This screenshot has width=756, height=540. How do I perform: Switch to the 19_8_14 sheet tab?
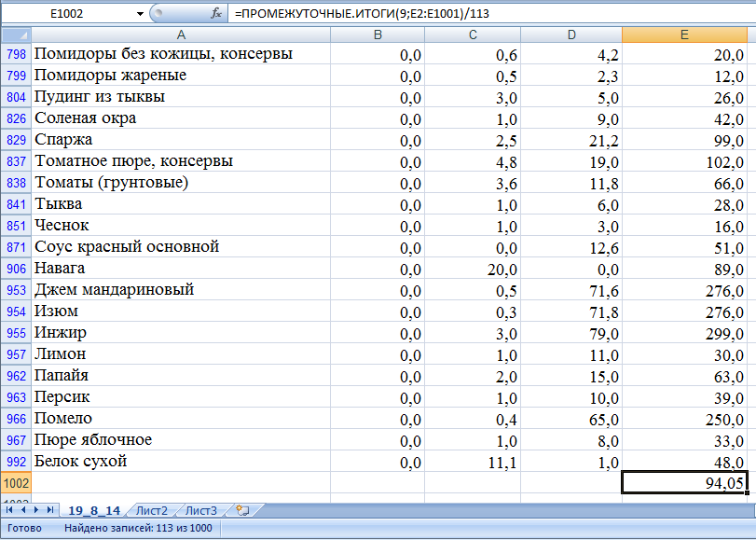(x=94, y=510)
